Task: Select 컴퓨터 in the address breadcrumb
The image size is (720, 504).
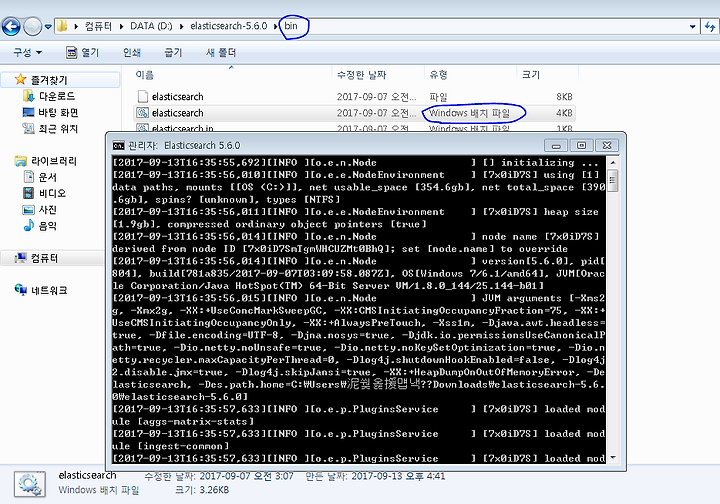Action: click(98, 26)
